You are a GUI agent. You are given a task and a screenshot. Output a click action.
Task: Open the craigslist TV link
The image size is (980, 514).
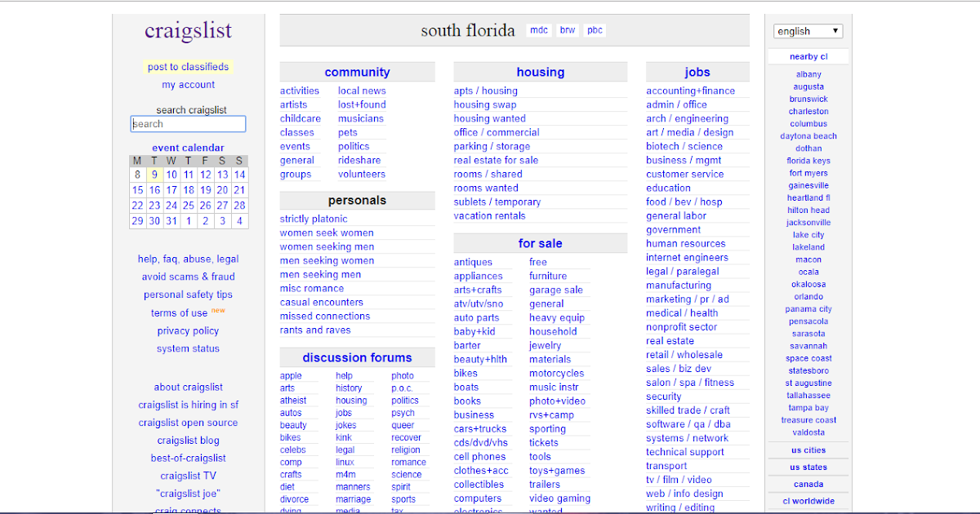[188, 476]
